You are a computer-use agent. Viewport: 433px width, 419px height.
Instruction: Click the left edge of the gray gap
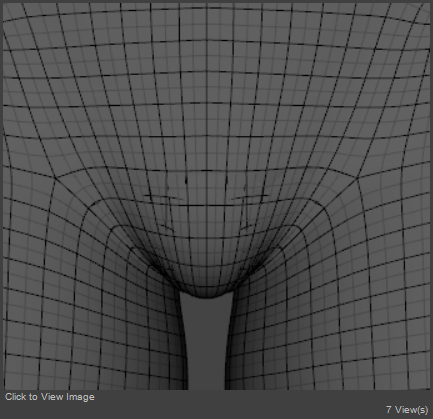[x=184, y=343]
